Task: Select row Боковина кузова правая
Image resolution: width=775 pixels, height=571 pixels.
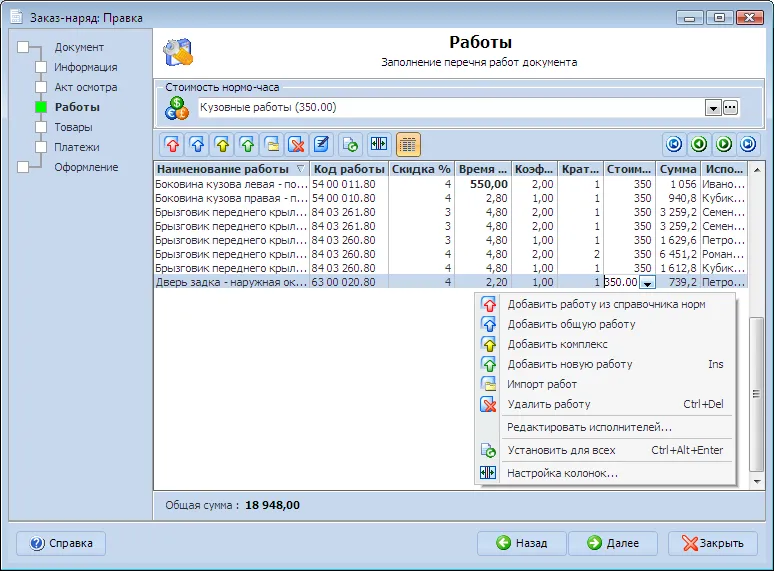Action: pyautogui.click(x=450, y=198)
